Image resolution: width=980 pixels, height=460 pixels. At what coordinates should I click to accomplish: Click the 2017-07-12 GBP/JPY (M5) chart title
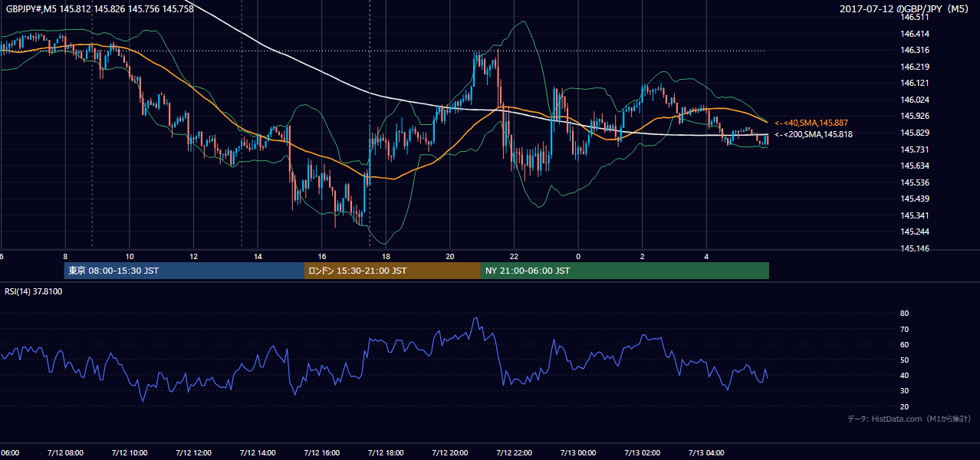(x=906, y=8)
